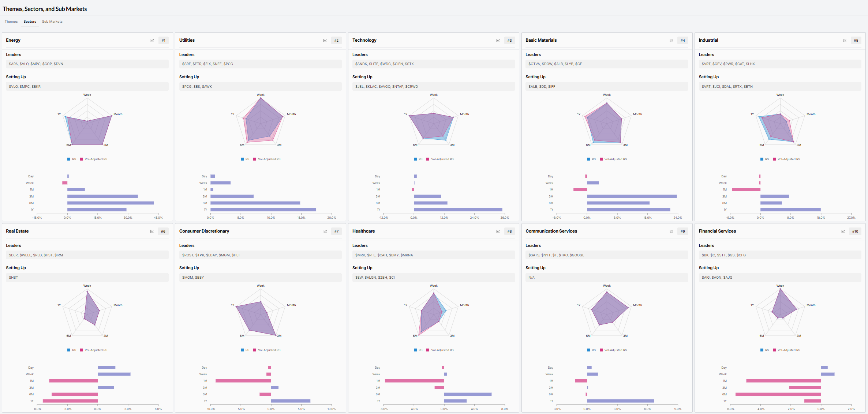868x414 pixels.
Task: Click the Basic Materials chart icon
Action: point(671,41)
